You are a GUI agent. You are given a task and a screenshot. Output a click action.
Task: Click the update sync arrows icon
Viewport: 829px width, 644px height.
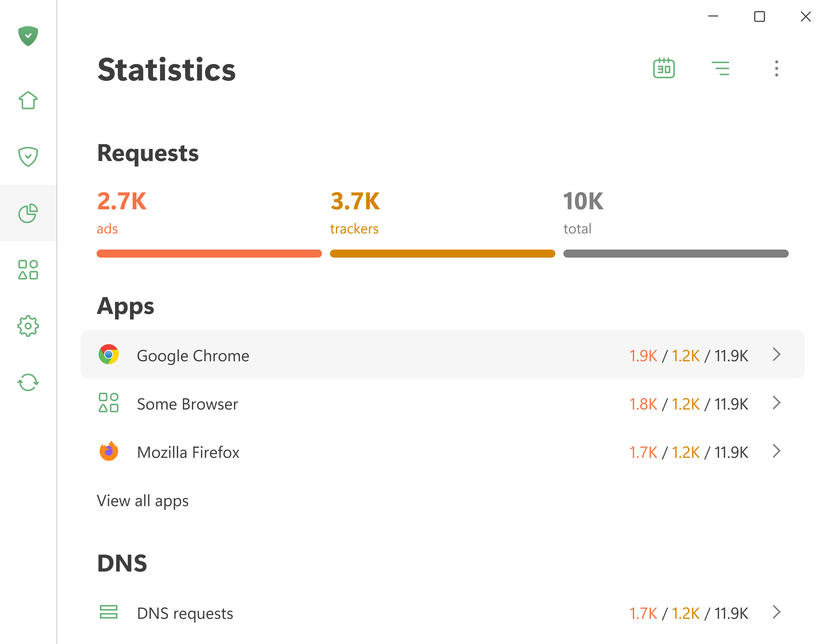(28, 382)
